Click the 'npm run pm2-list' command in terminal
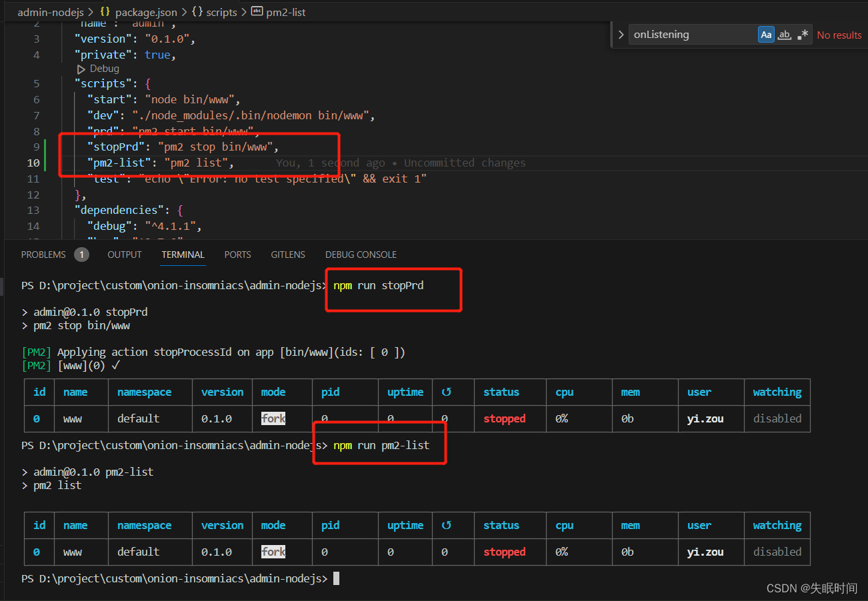Image resolution: width=868 pixels, height=601 pixels. click(x=381, y=445)
